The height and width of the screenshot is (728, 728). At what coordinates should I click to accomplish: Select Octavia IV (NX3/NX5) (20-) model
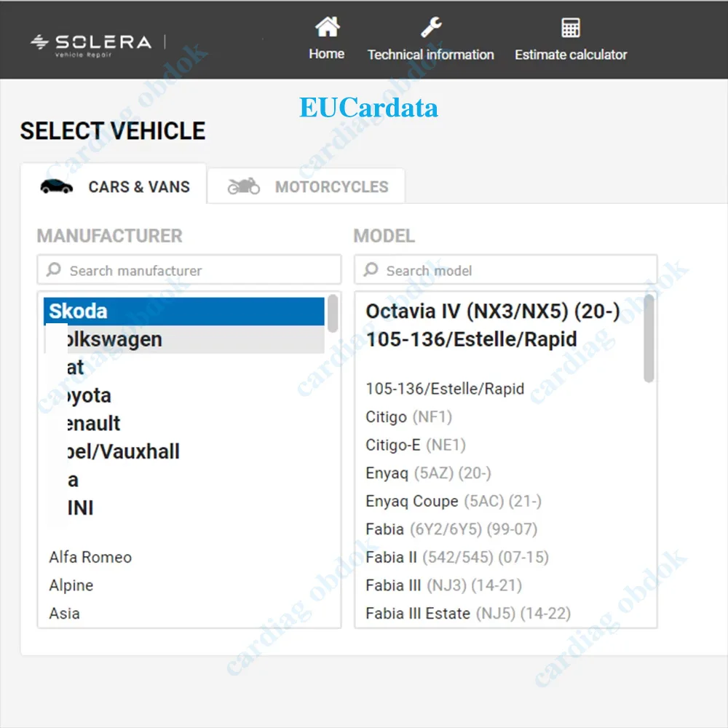click(x=493, y=311)
